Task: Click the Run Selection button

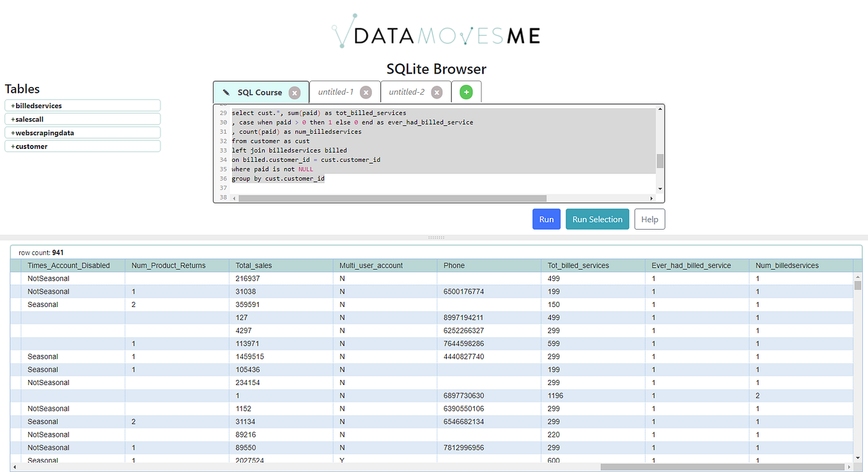Action: [x=597, y=219]
